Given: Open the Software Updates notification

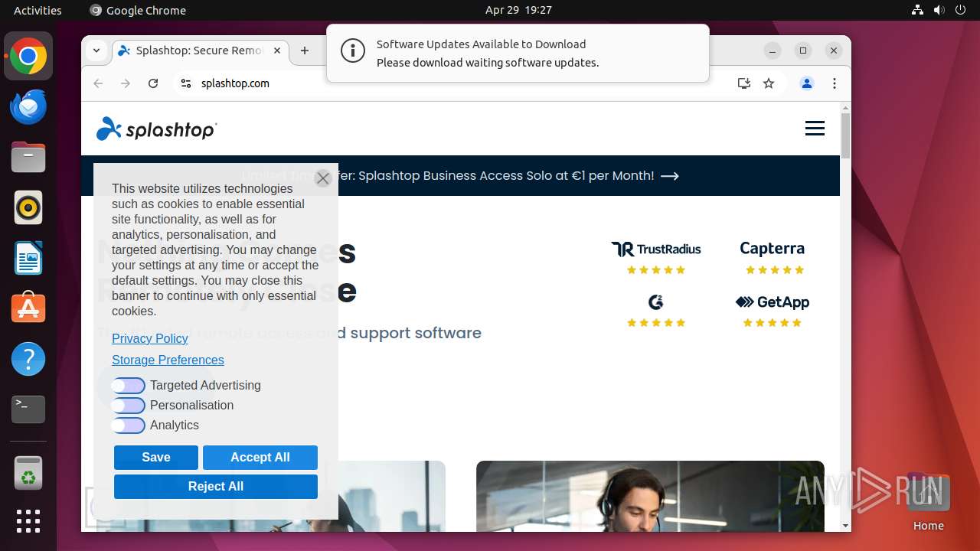Looking at the screenshot, I should (x=518, y=54).
